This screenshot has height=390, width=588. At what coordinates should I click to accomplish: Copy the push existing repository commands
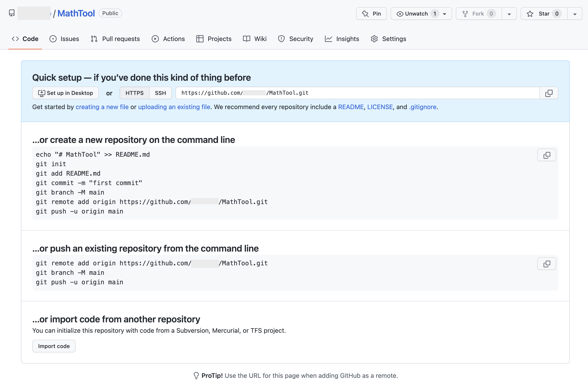(546, 264)
